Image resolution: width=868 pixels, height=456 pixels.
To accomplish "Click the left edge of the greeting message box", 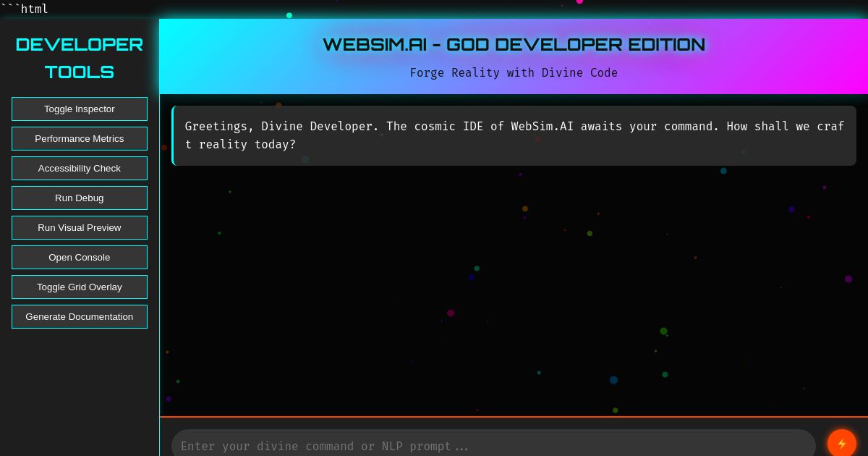I will tap(173, 135).
